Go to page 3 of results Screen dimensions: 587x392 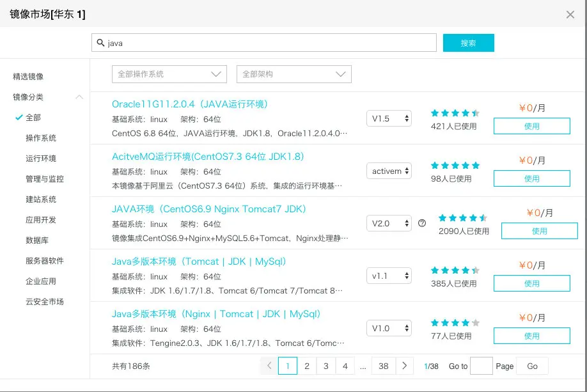(326, 366)
